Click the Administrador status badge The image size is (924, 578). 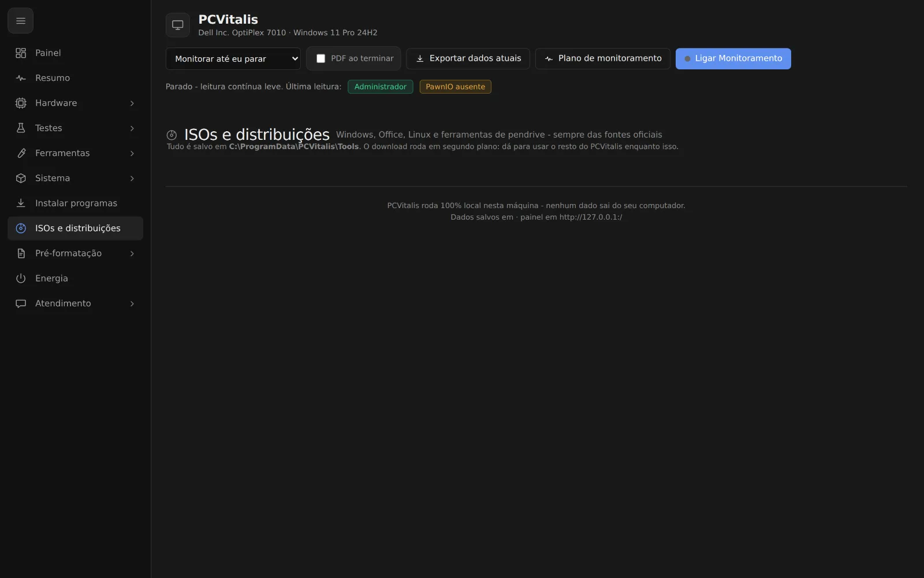click(380, 87)
